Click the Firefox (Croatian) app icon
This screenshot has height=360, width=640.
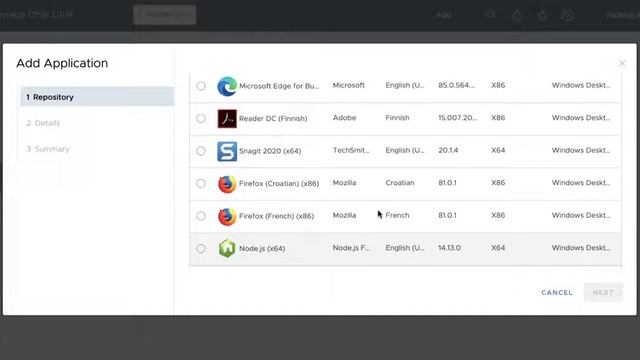click(227, 184)
